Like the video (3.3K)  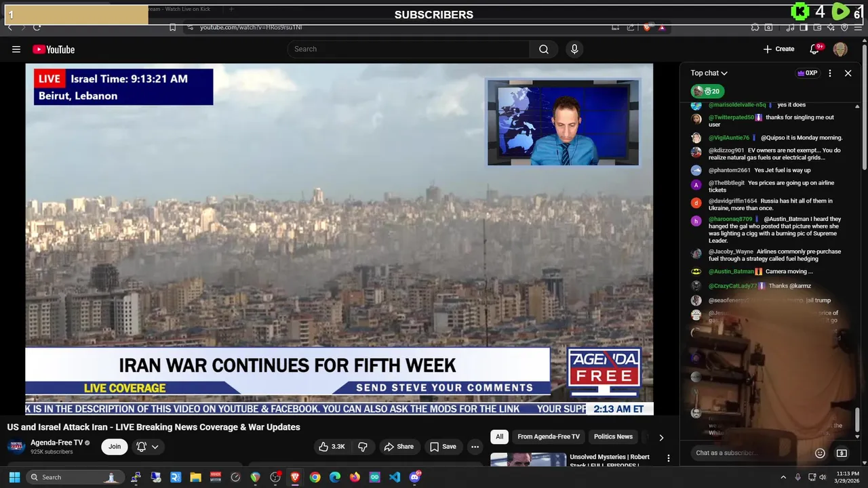point(332,447)
